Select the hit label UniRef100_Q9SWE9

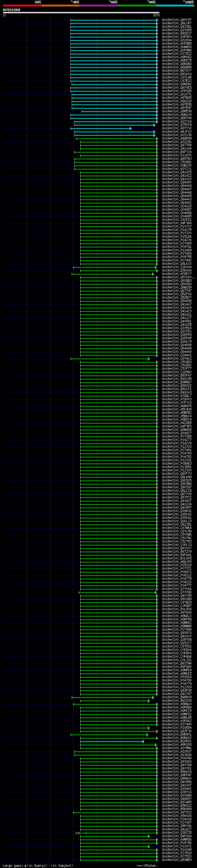tap(176, 860)
